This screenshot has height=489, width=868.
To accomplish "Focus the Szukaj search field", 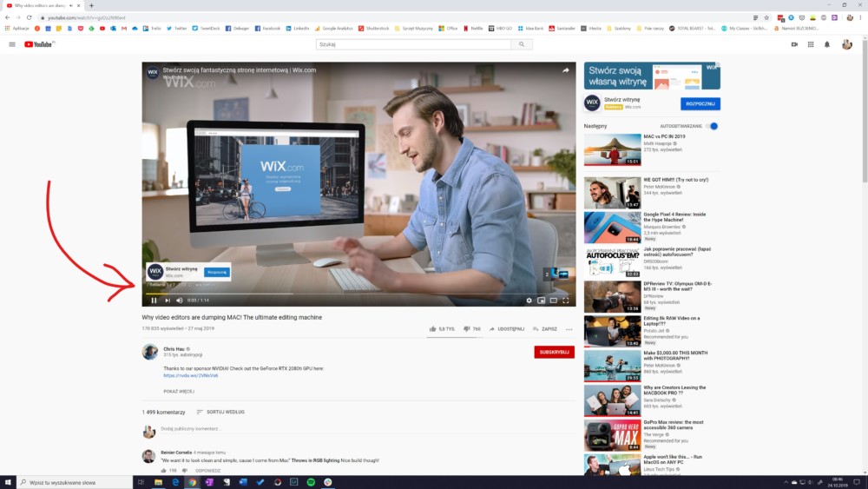I will (413, 44).
